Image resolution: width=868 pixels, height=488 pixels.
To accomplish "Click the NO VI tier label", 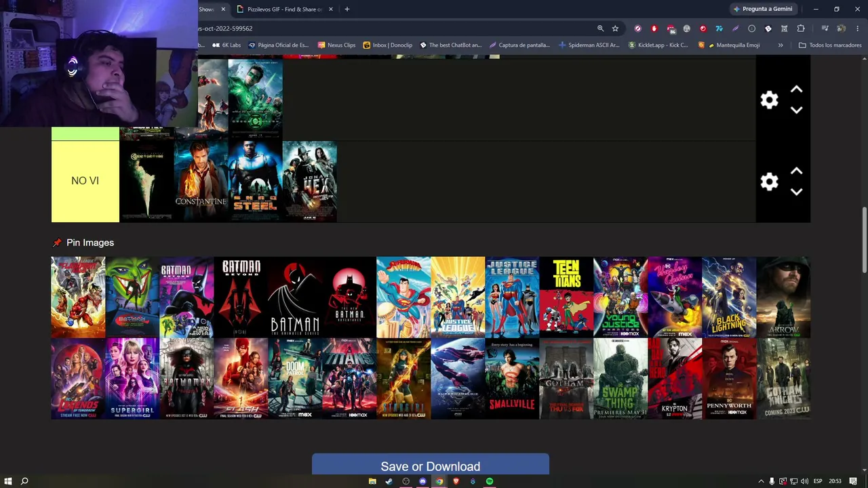I will [85, 181].
